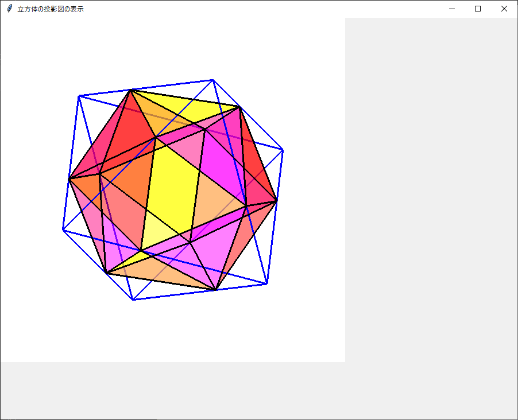518x420 pixels.
Task: Close the 立方体の投影図の表示 window
Action: coord(504,9)
